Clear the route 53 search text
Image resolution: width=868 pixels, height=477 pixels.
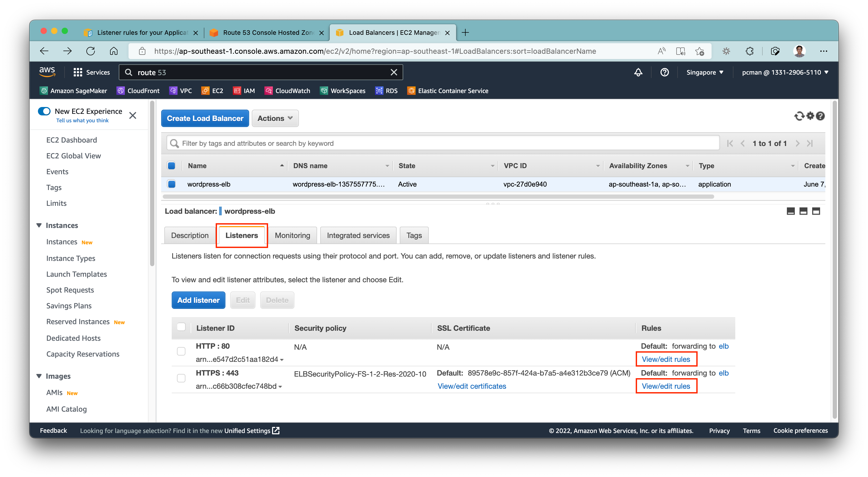(x=393, y=72)
